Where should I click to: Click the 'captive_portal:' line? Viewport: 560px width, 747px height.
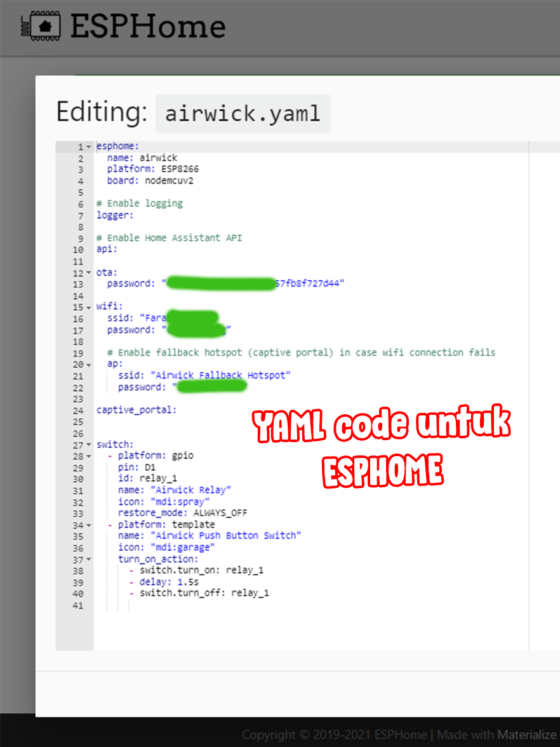[x=137, y=410]
